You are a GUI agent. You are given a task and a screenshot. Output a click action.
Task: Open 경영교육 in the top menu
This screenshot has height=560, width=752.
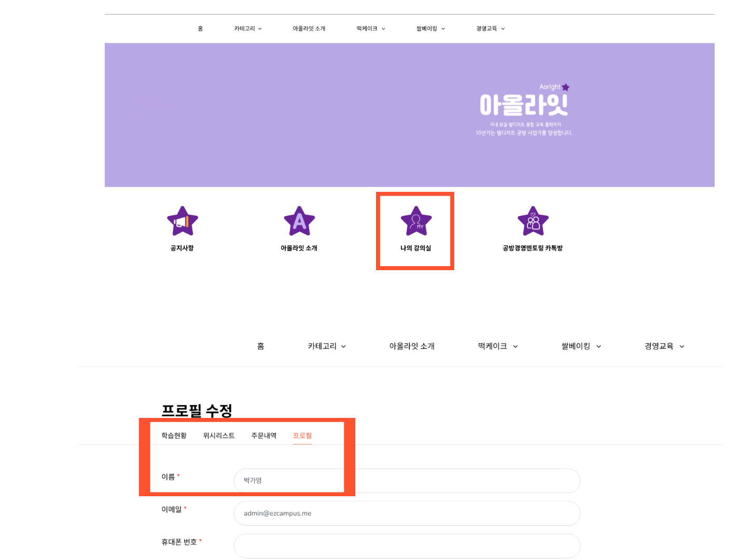486,29
